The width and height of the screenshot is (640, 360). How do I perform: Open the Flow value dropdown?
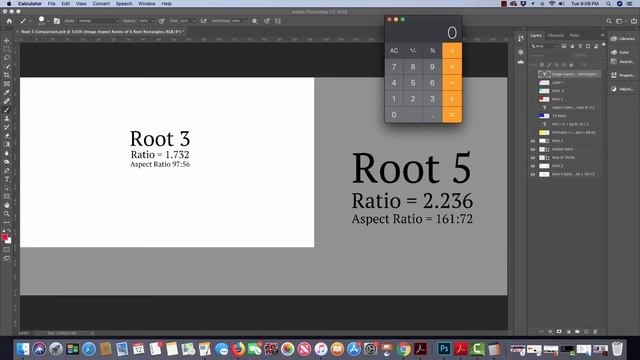(193, 21)
